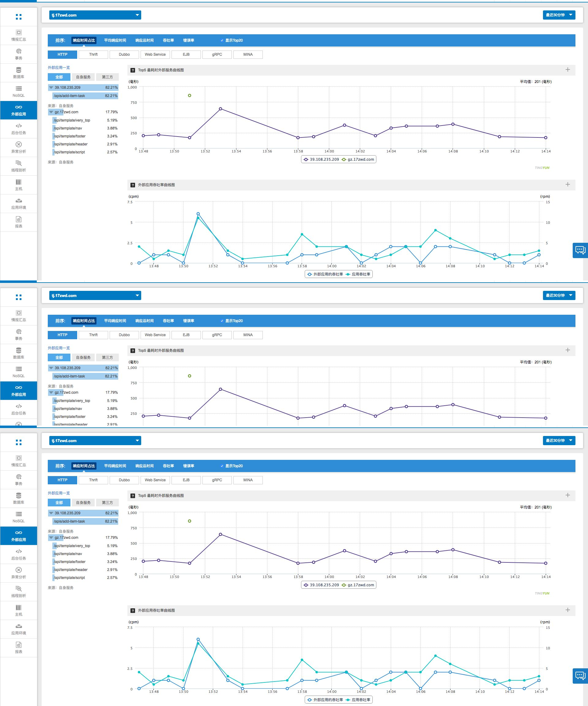Viewport: 588px width, 706px height.
Task: Select 外部应用 in the topmost sidebar
Action: (18, 110)
